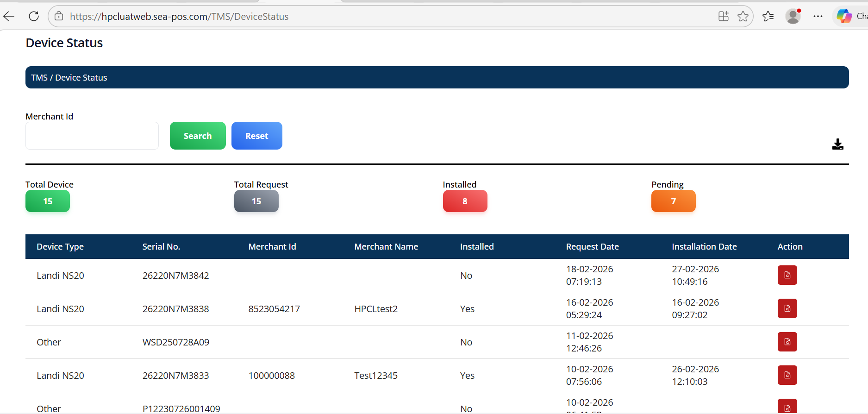Click the blue Reset button
The width and height of the screenshot is (868, 414).
click(x=256, y=136)
